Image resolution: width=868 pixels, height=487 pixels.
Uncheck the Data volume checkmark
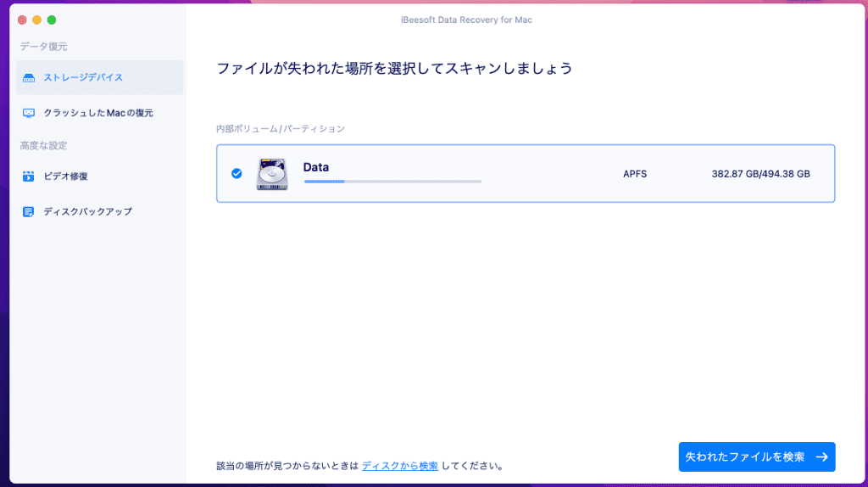236,173
